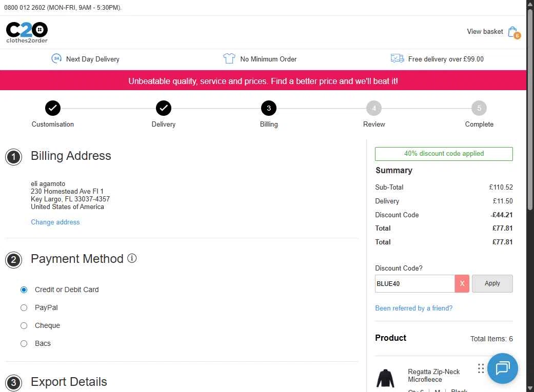
Task: Click the Billing Address heading
Action: 71,156
